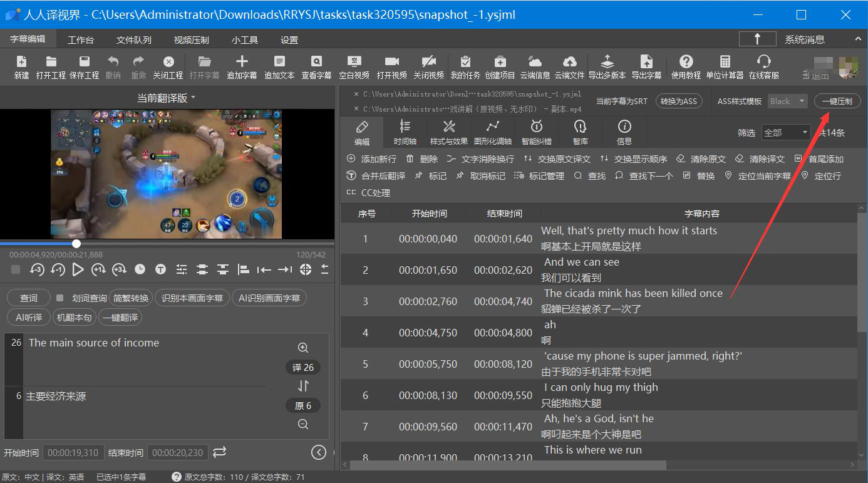The width and height of the screenshot is (868, 483).
Task: Open the ASS样式模板 Black dropdown
Action: point(788,101)
